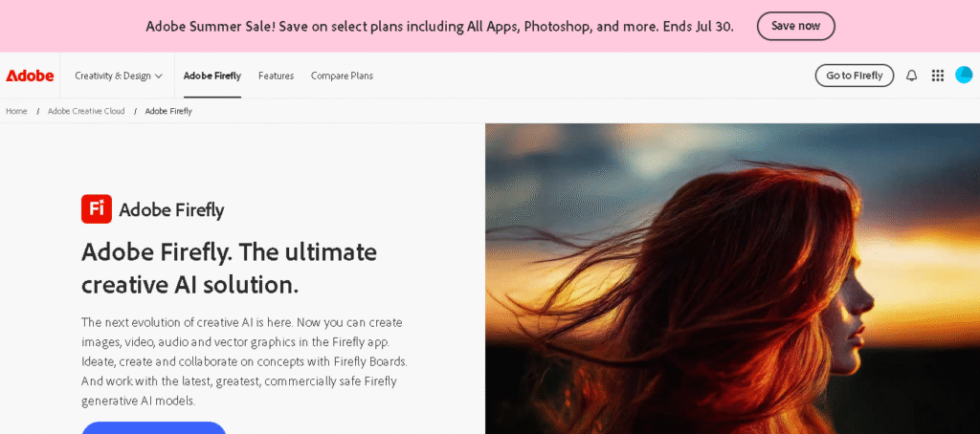Viewport: 980px width, 434px height.
Task: Click the profile avatar icon
Action: [x=964, y=76]
